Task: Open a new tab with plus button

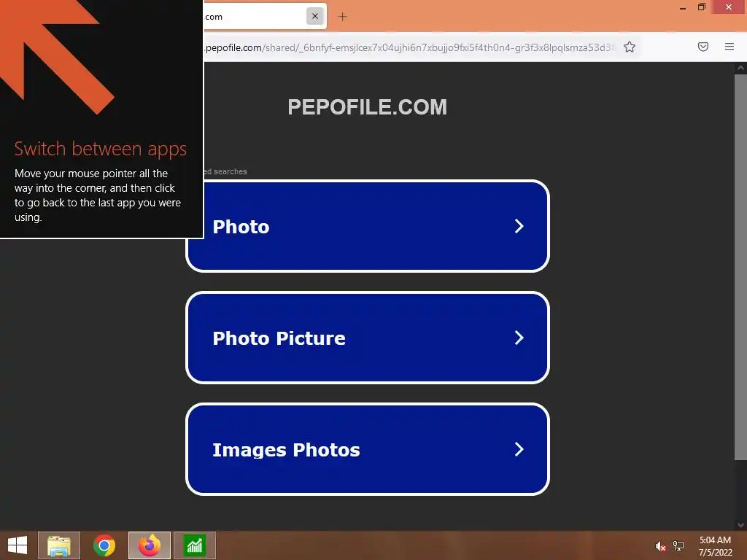Action: click(x=342, y=17)
